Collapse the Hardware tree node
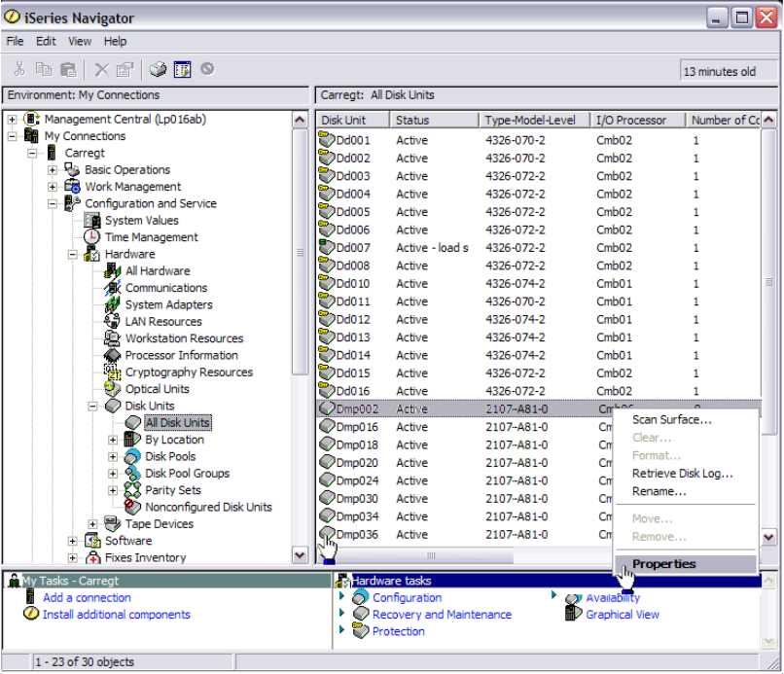This screenshot has height=674, width=784. point(73,255)
